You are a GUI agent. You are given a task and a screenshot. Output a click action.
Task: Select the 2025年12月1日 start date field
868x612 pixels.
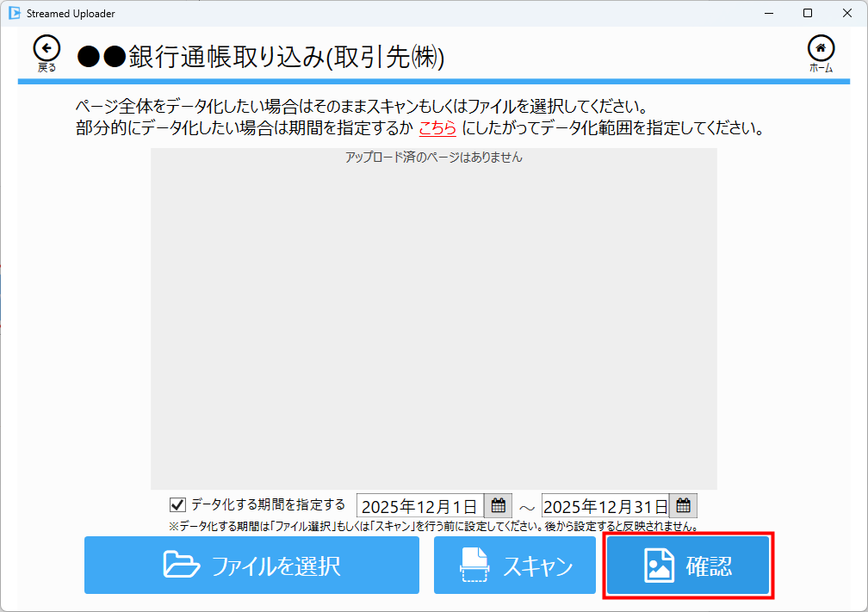tap(419, 506)
